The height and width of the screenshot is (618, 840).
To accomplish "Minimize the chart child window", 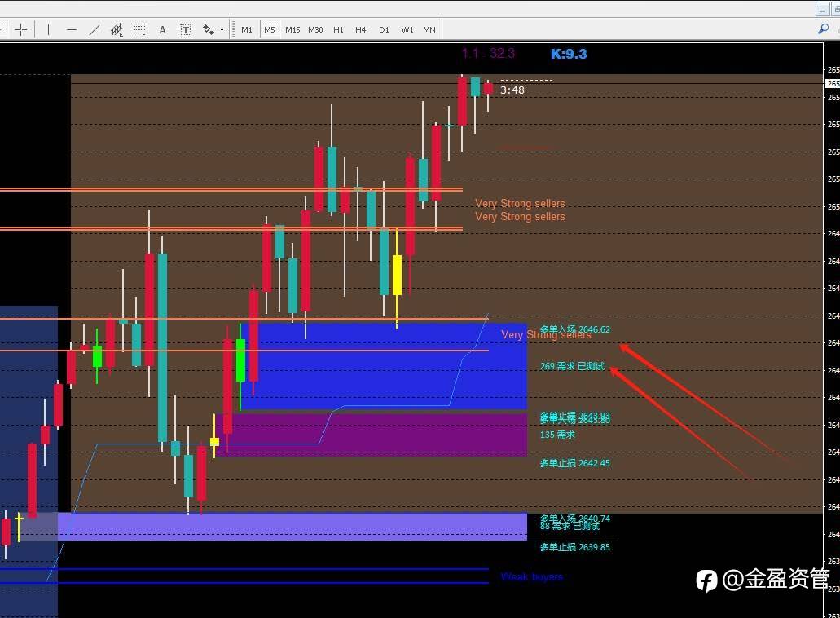I will (822, 9).
